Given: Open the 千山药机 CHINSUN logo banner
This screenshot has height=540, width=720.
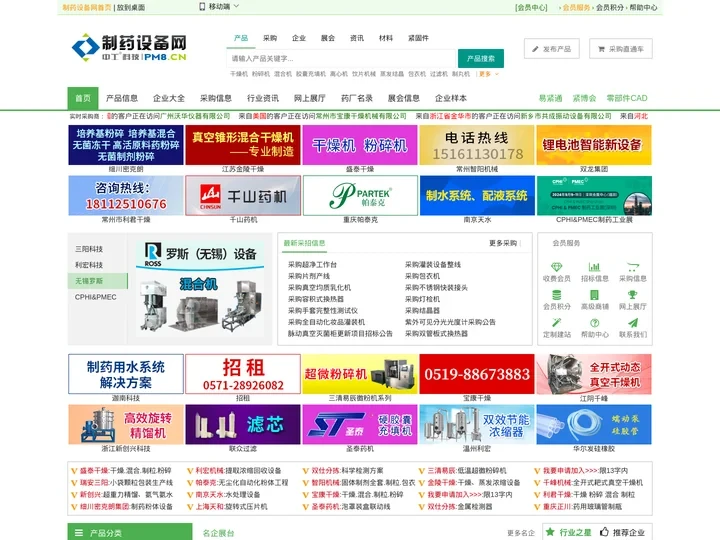Looking at the screenshot, I should (243, 195).
